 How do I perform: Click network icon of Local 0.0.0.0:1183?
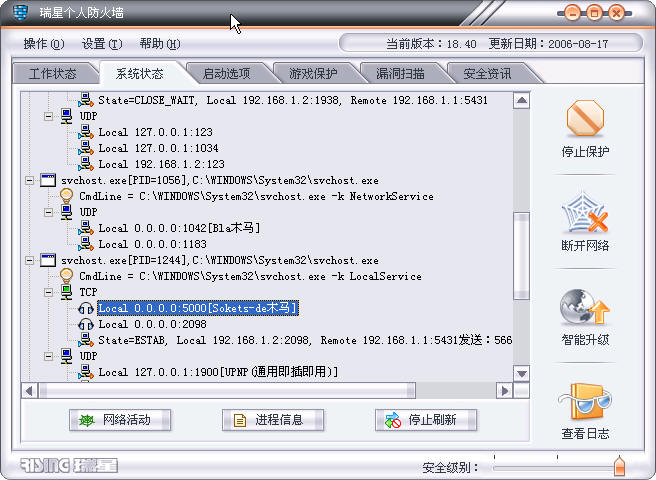pyautogui.click(x=86, y=244)
